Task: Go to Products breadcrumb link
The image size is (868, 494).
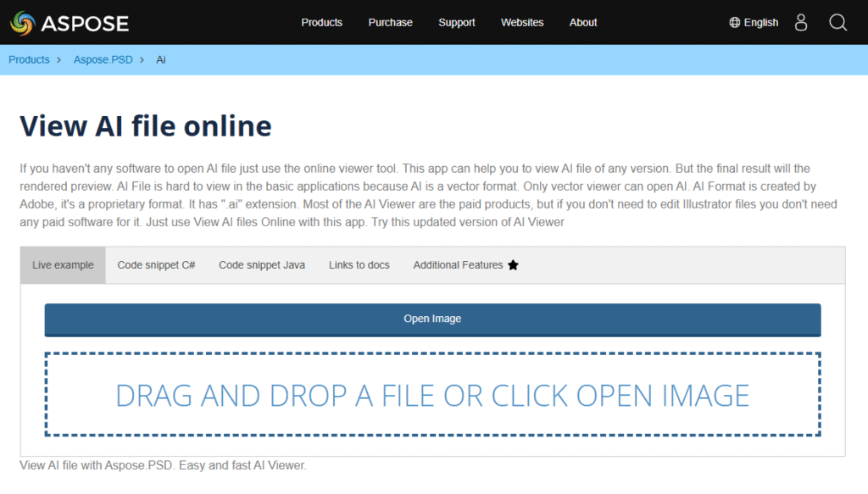Action: pyautogui.click(x=29, y=60)
